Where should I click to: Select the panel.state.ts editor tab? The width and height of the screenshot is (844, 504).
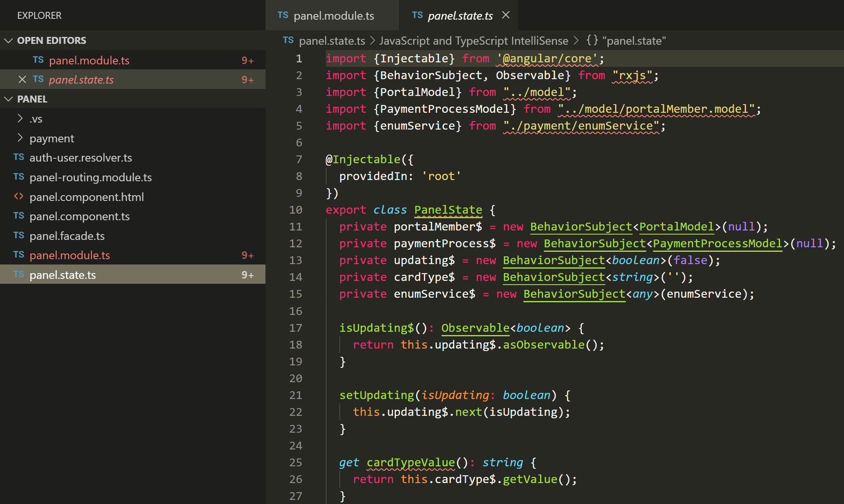[x=460, y=16]
